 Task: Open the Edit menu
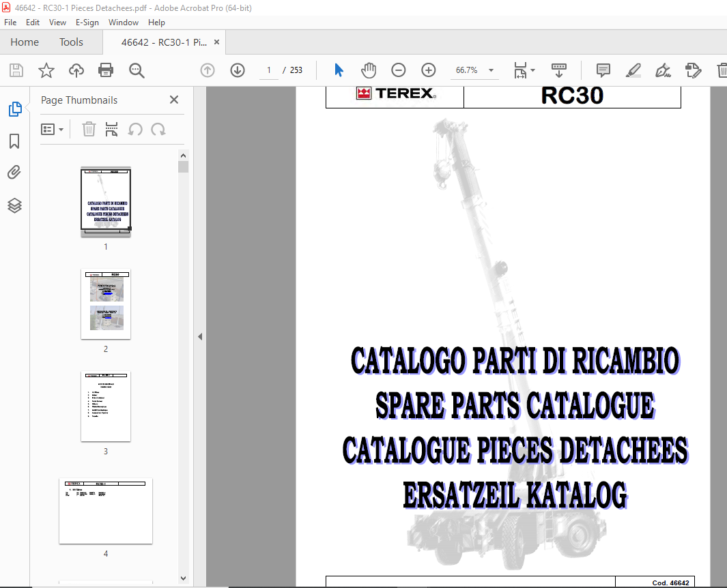click(33, 23)
